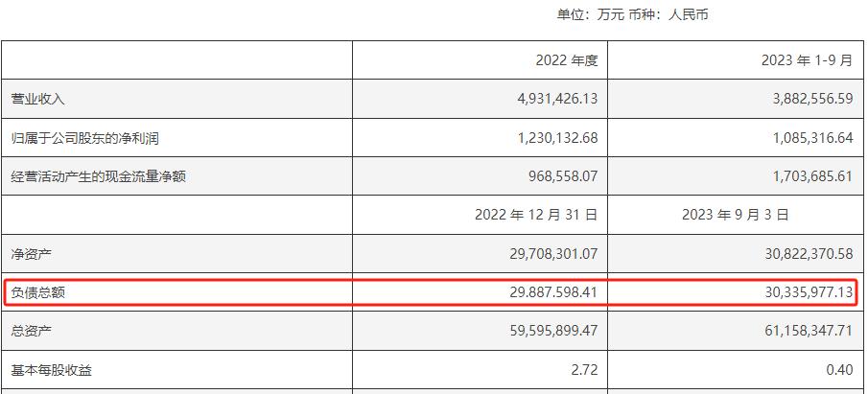Click the value 4,931,426.13
Viewport: 868px width, 394px height.
tap(543, 99)
